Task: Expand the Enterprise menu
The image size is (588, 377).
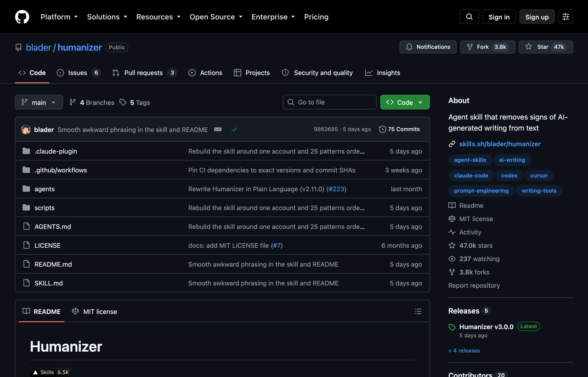Action: (273, 17)
